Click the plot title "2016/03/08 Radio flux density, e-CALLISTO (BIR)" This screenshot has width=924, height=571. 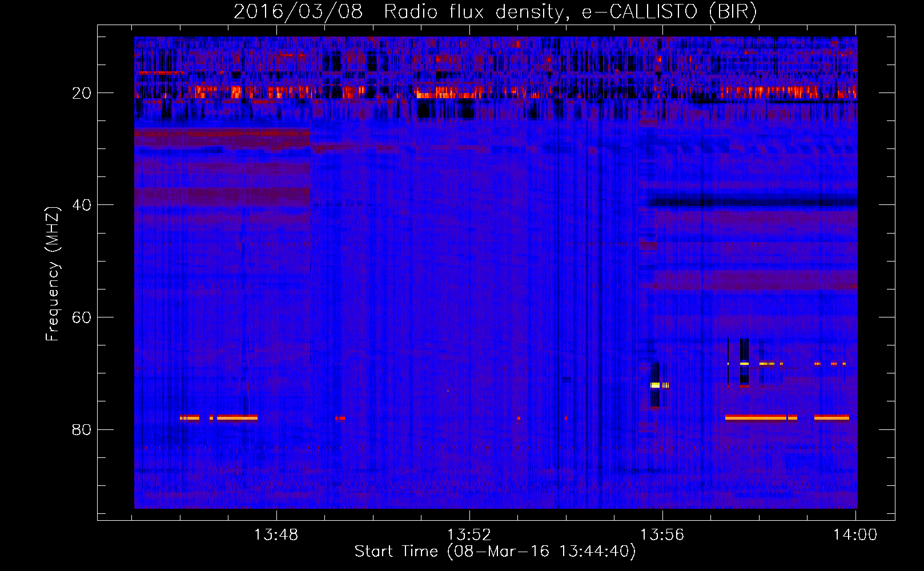pyautogui.click(x=495, y=12)
